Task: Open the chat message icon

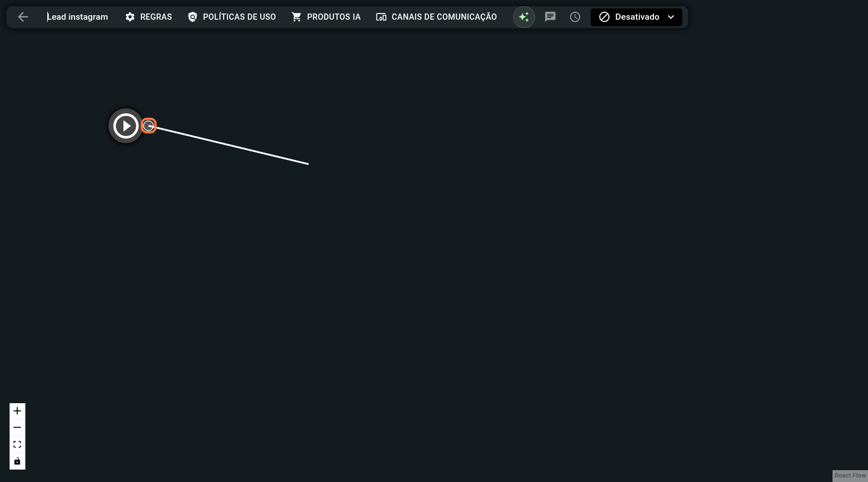Action: click(550, 17)
